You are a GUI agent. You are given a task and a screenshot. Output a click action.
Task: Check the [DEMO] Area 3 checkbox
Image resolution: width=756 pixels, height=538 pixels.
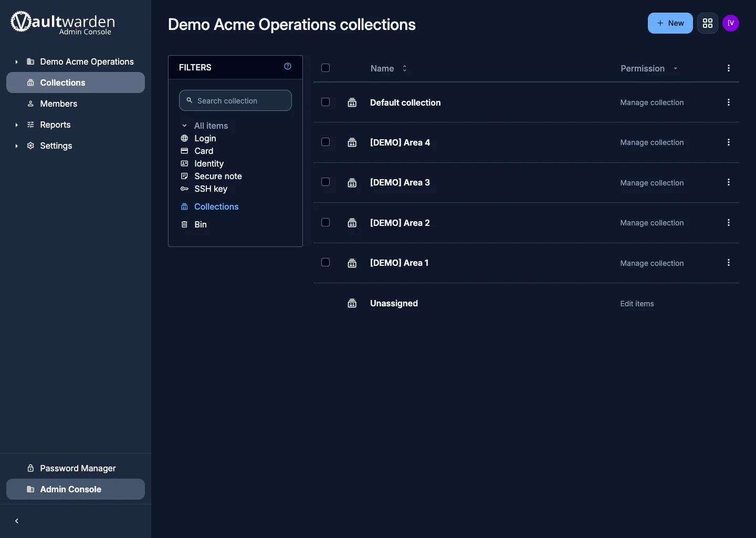click(x=325, y=182)
